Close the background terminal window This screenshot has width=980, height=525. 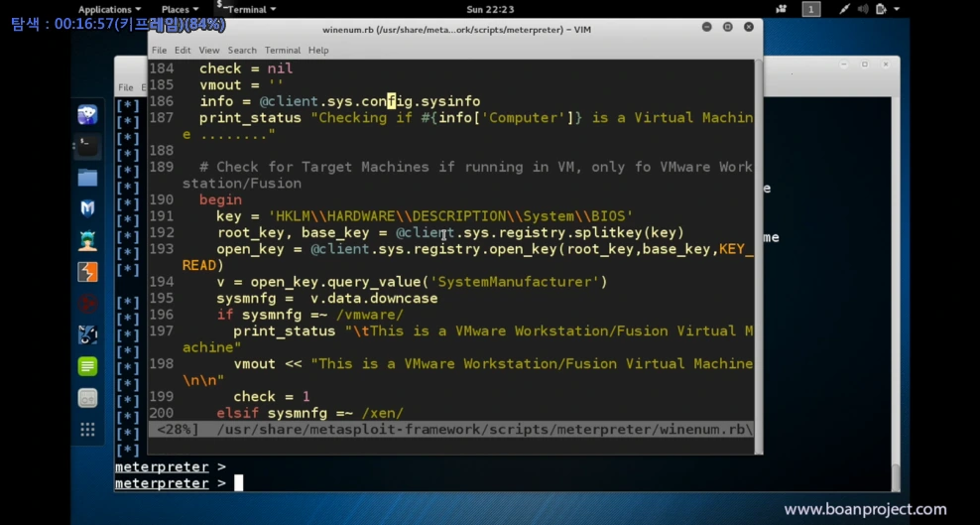click(886, 65)
